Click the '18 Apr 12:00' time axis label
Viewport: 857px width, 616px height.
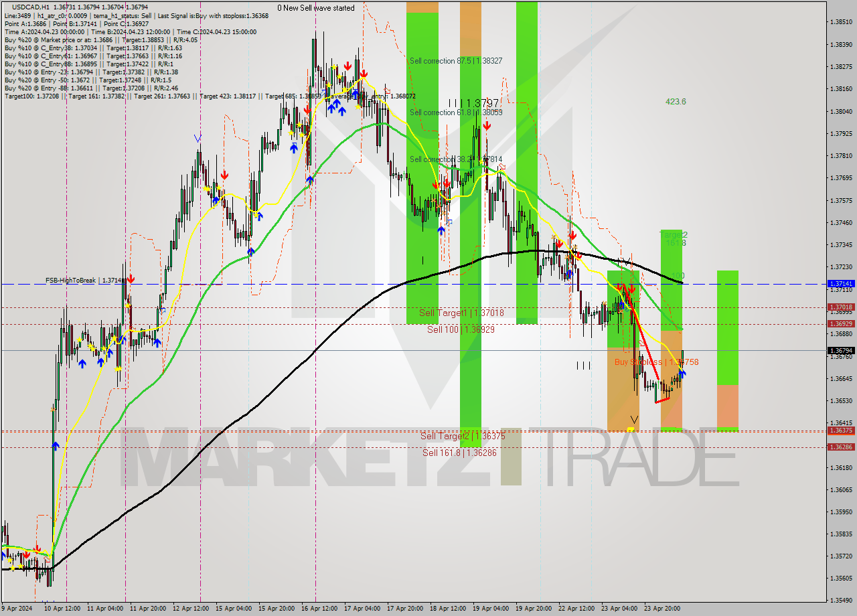click(x=448, y=609)
